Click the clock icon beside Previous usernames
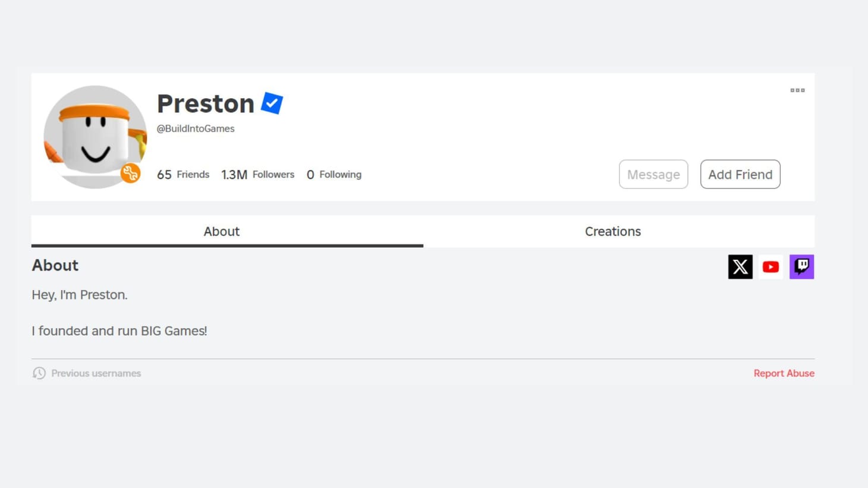This screenshot has width=868, height=488. click(x=39, y=373)
